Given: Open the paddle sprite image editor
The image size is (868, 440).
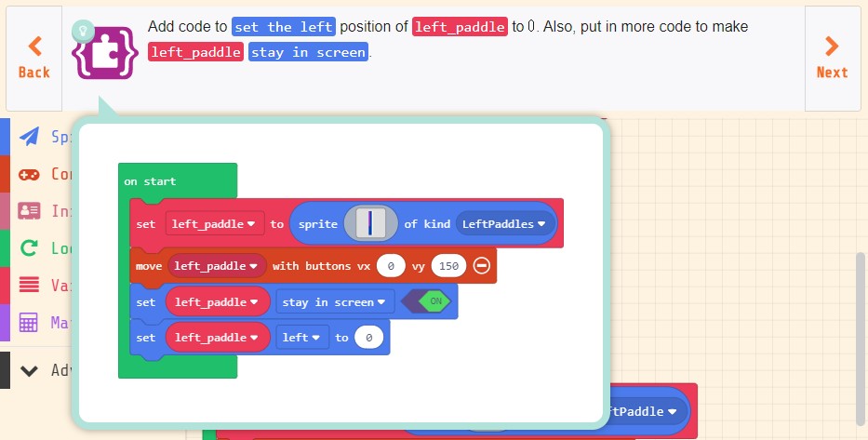Looking at the screenshot, I should pos(370,223).
